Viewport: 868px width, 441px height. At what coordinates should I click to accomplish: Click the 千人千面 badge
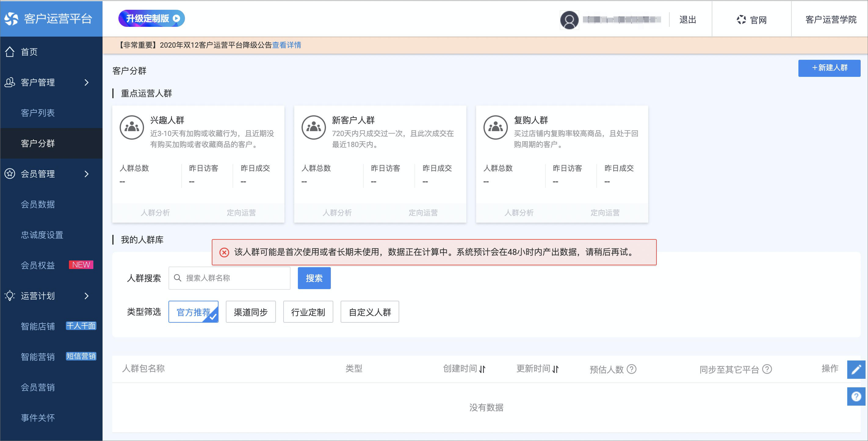click(81, 326)
